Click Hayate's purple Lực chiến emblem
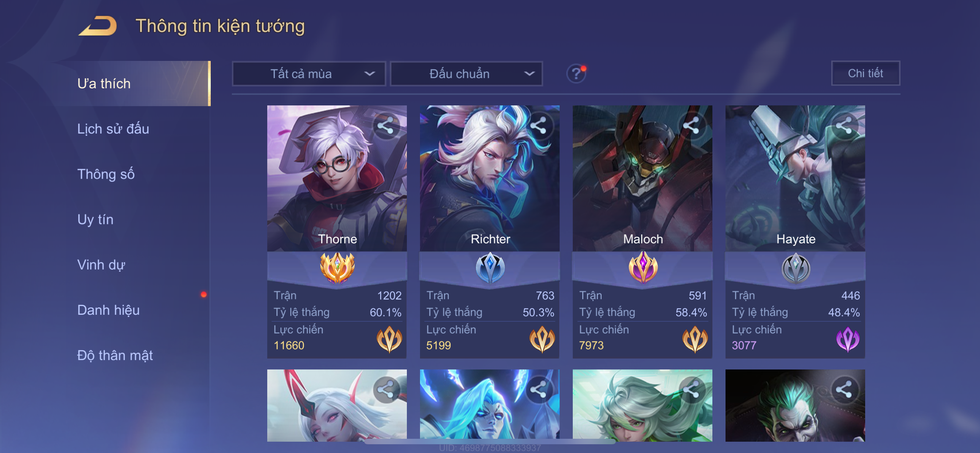980x453 pixels. (x=848, y=339)
